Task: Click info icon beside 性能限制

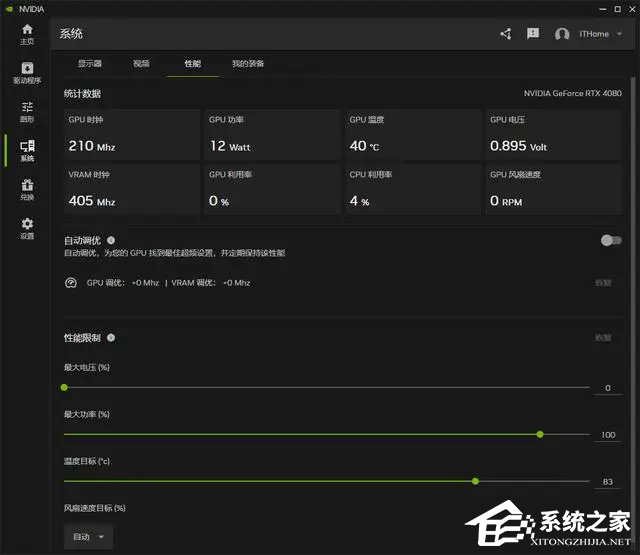Action: click(x=111, y=337)
